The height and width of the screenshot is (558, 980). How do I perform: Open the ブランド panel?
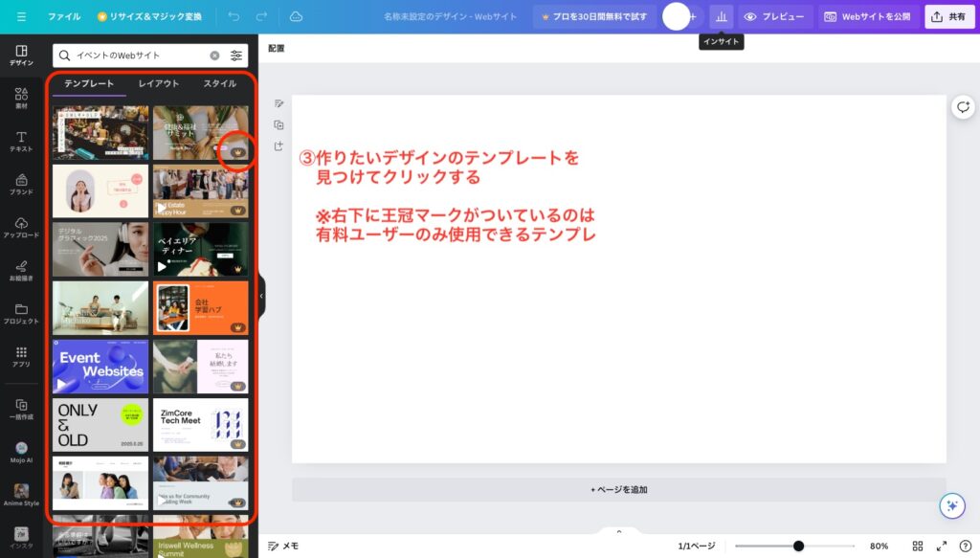coord(21,185)
